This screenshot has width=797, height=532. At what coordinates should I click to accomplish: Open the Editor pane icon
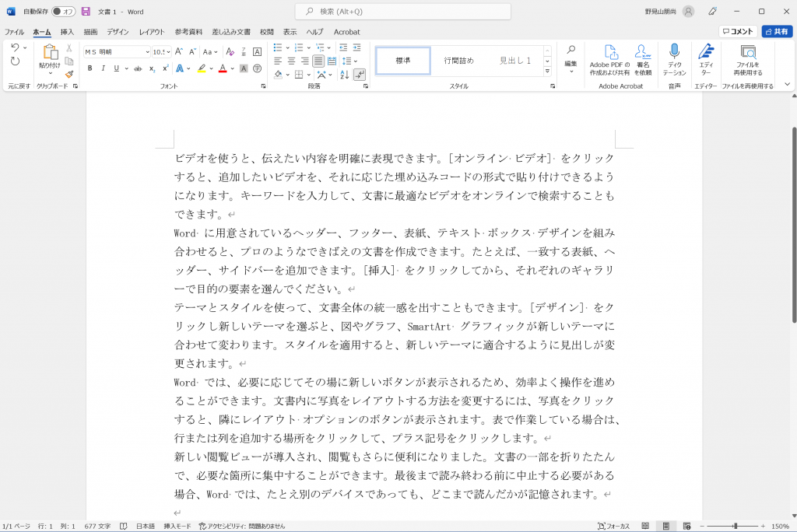[705, 52]
